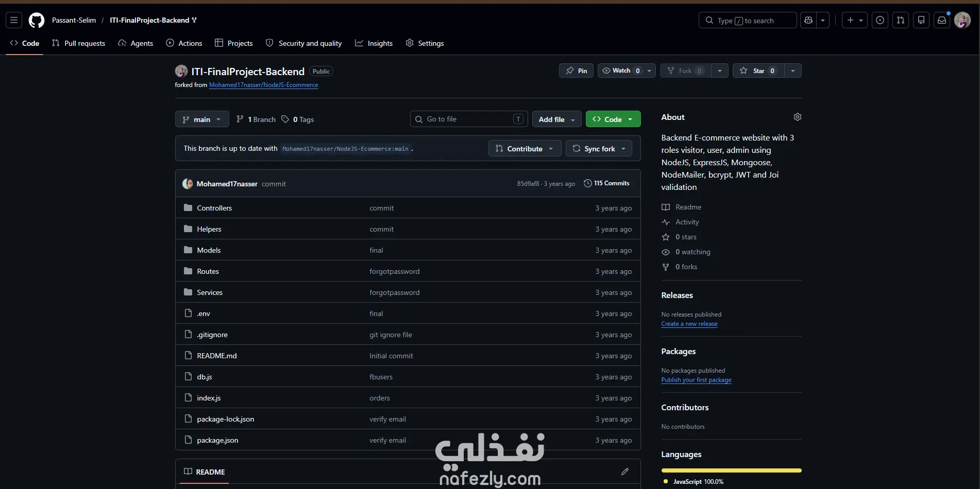Click Create a new release link
The image size is (980, 489).
689,324
